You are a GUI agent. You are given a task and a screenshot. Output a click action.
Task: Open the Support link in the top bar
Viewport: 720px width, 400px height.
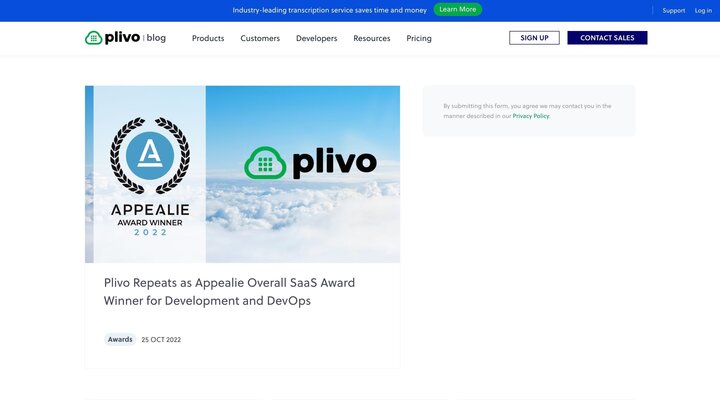(674, 10)
